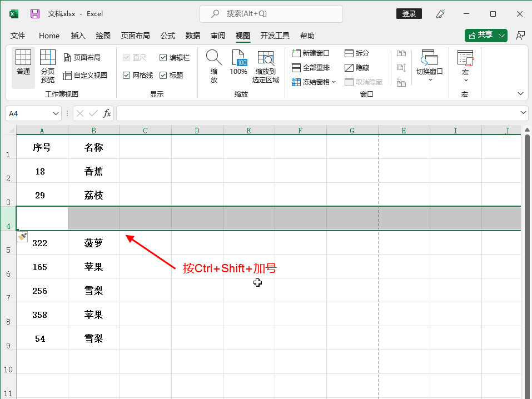This screenshot has width=532, height=399.
Task: Switch to the Data (数据) tab
Action: pyautogui.click(x=193, y=36)
